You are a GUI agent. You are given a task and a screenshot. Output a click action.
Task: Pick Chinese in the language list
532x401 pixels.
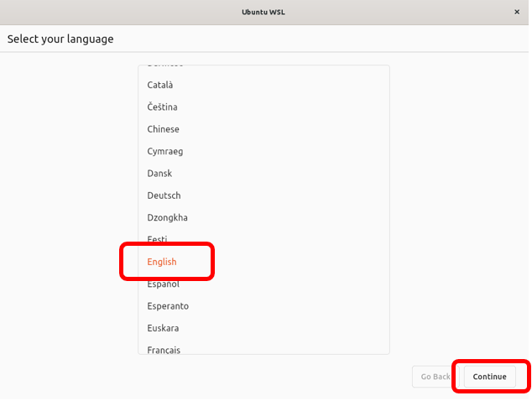click(263, 129)
